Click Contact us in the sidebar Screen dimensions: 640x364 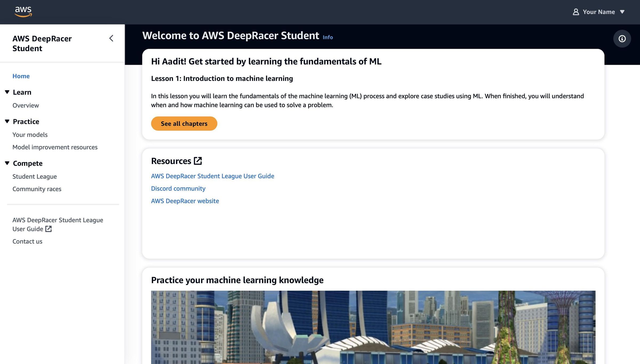[27, 241]
